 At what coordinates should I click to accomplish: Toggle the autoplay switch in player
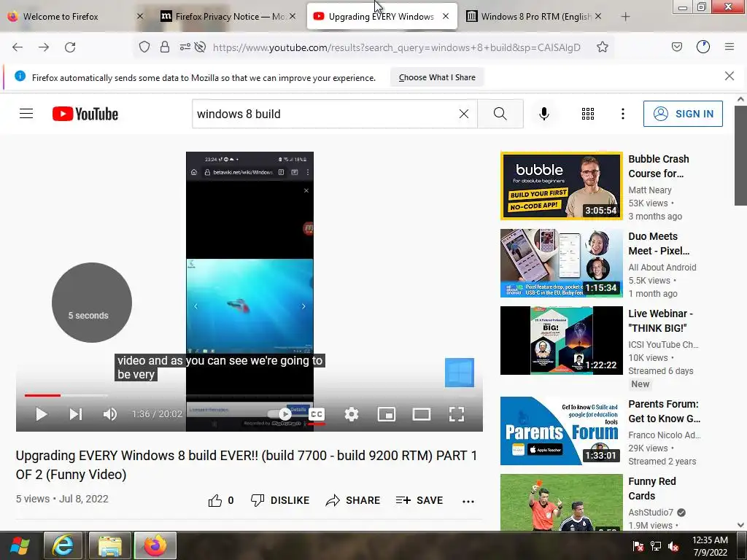(x=280, y=414)
